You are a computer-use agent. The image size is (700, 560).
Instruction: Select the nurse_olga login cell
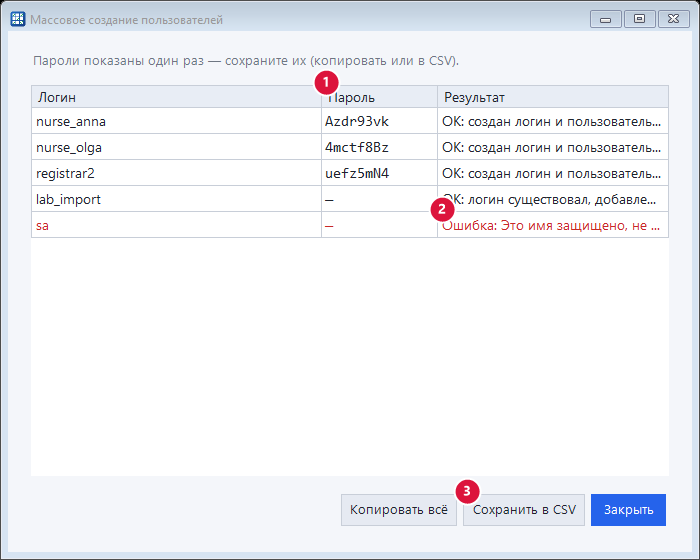click(176, 147)
